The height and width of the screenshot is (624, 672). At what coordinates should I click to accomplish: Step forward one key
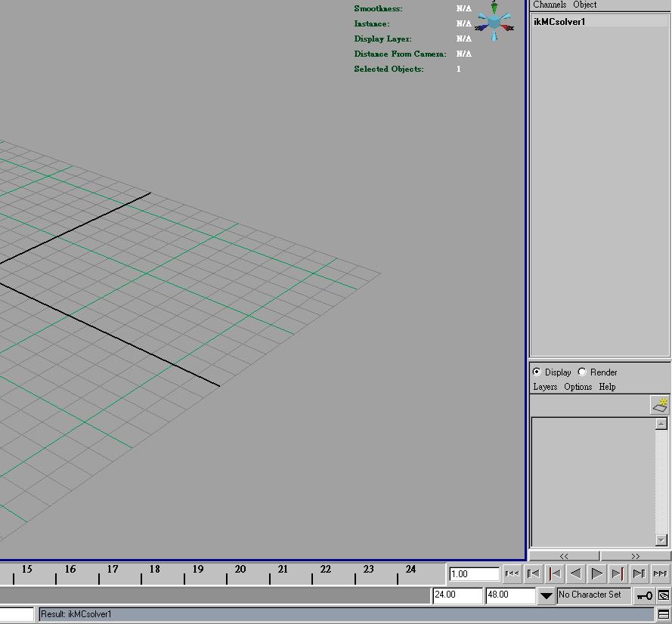[618, 573]
